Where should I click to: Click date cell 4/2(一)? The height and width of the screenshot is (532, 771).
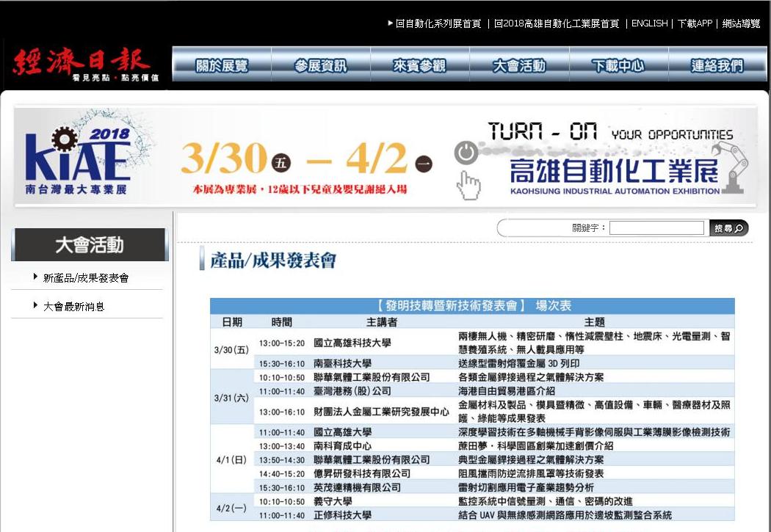(x=231, y=509)
